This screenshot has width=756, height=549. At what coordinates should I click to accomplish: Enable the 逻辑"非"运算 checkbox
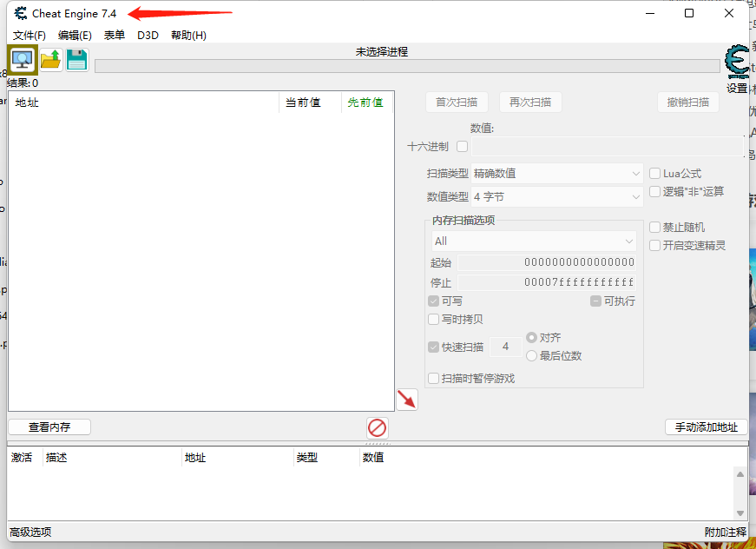654,191
